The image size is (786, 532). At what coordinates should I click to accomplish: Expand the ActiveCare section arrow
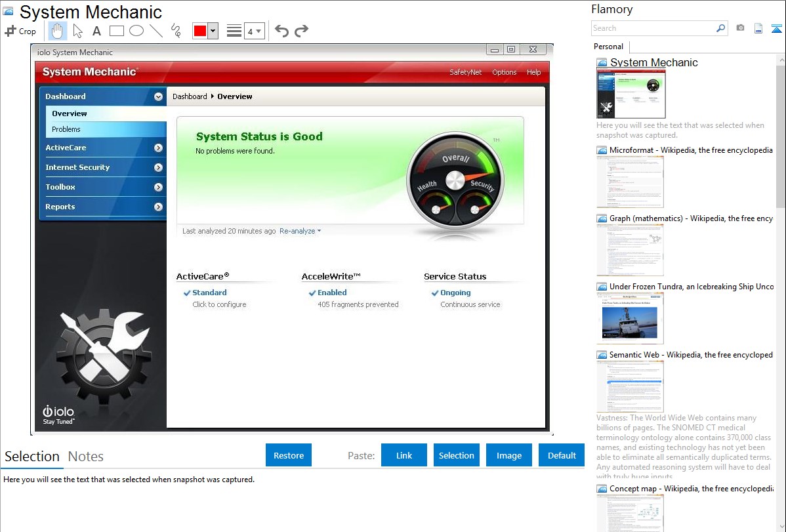[x=158, y=148]
